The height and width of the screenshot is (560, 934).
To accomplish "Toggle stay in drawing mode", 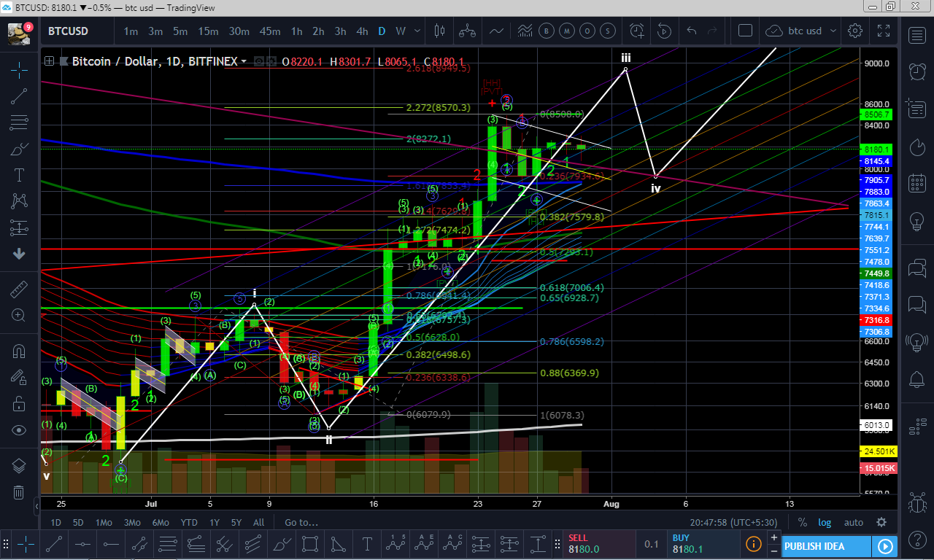I will point(19,377).
